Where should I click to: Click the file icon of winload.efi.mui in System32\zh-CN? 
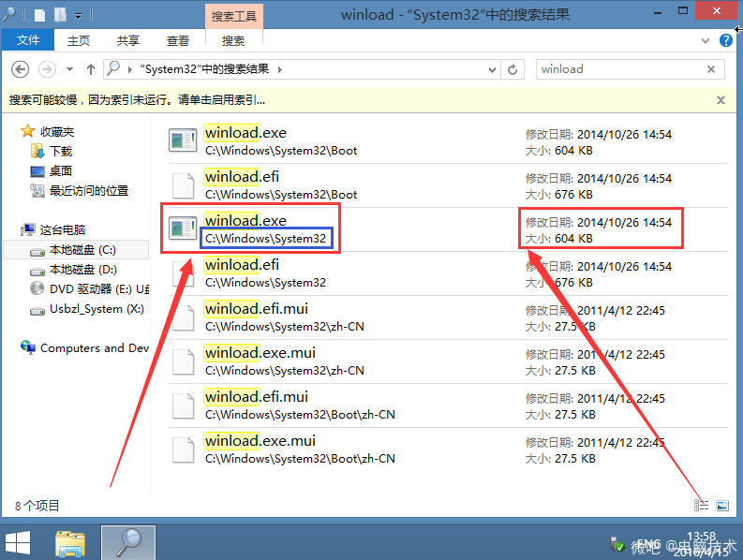tap(183, 317)
